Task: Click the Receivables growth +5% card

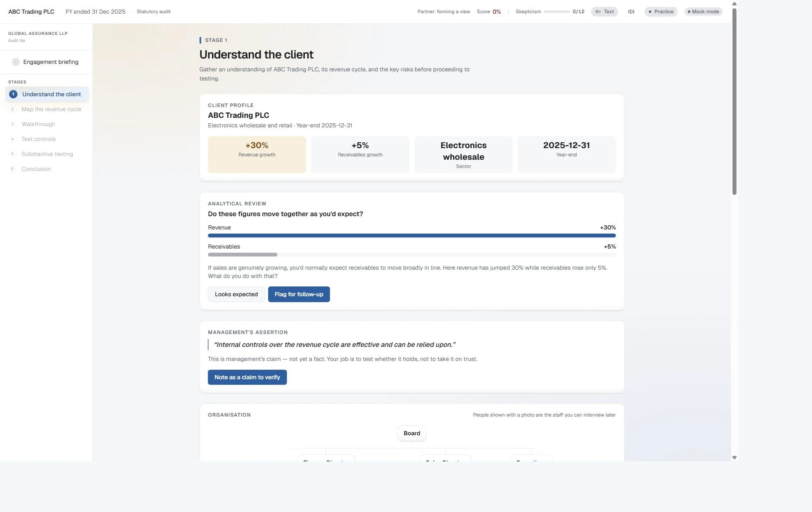Action: pyautogui.click(x=360, y=154)
